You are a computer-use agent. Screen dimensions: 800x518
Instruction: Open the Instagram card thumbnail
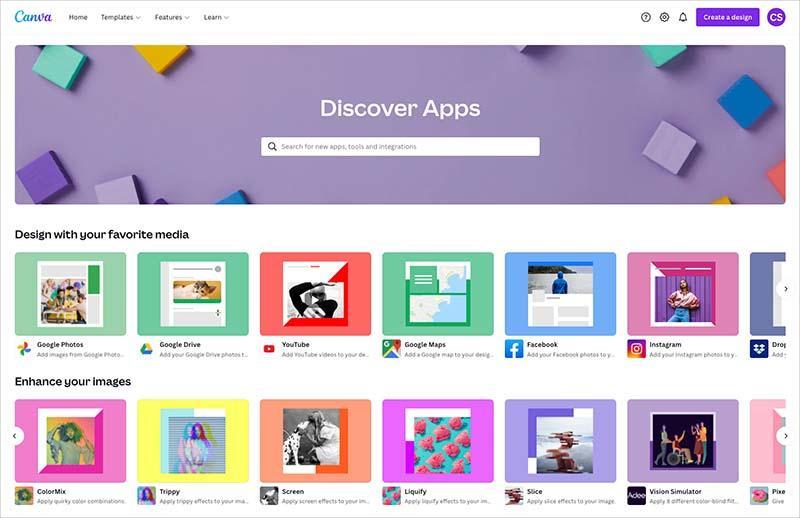tap(683, 294)
